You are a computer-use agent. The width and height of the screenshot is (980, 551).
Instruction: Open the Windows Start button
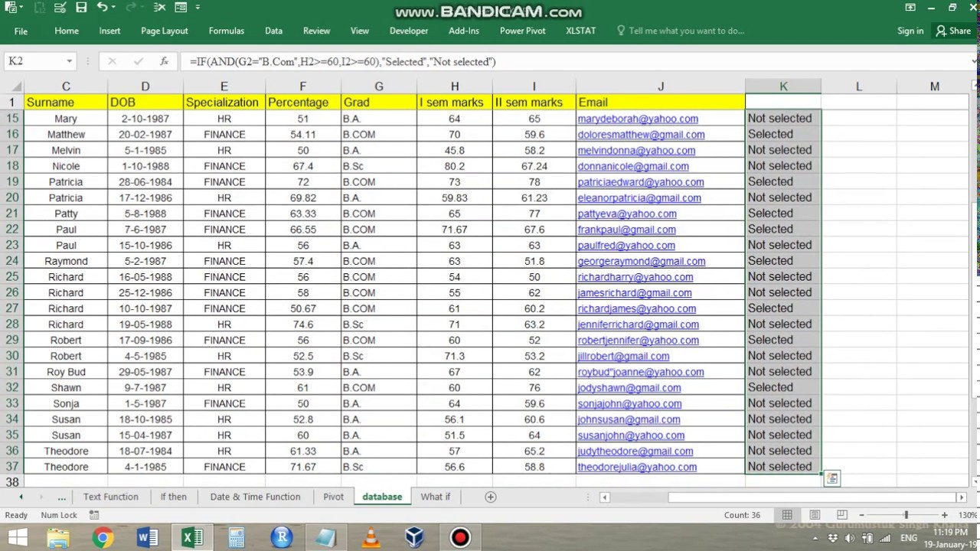click(x=17, y=537)
